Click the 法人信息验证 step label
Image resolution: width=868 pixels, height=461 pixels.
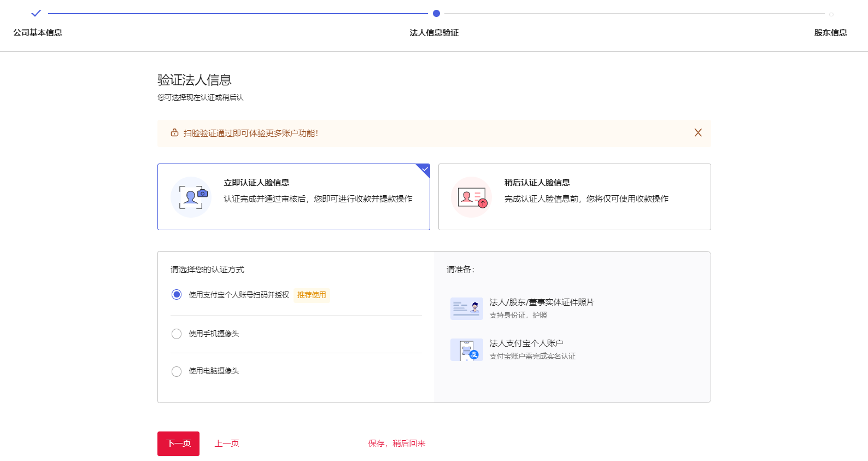(434, 33)
